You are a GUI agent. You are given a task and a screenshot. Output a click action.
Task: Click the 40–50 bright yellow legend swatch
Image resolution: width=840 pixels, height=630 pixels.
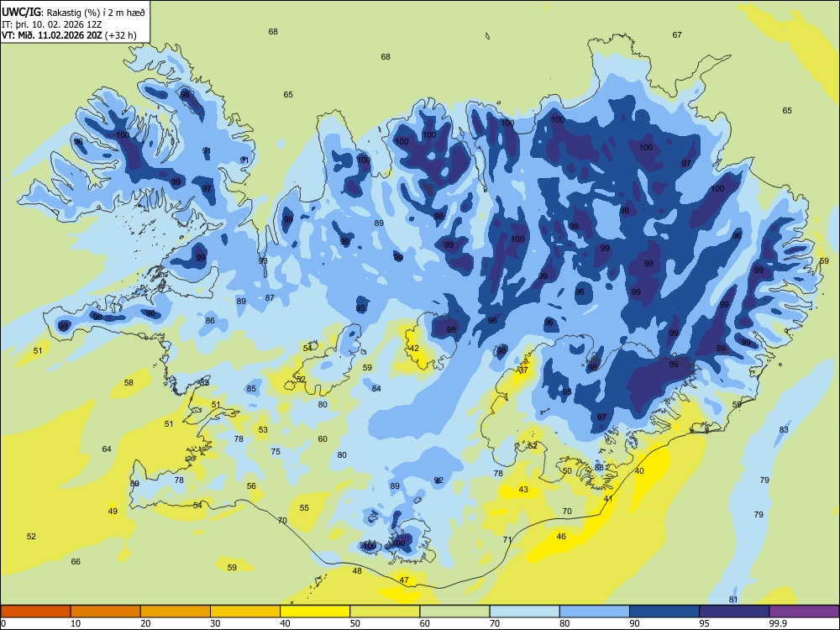[315, 612]
